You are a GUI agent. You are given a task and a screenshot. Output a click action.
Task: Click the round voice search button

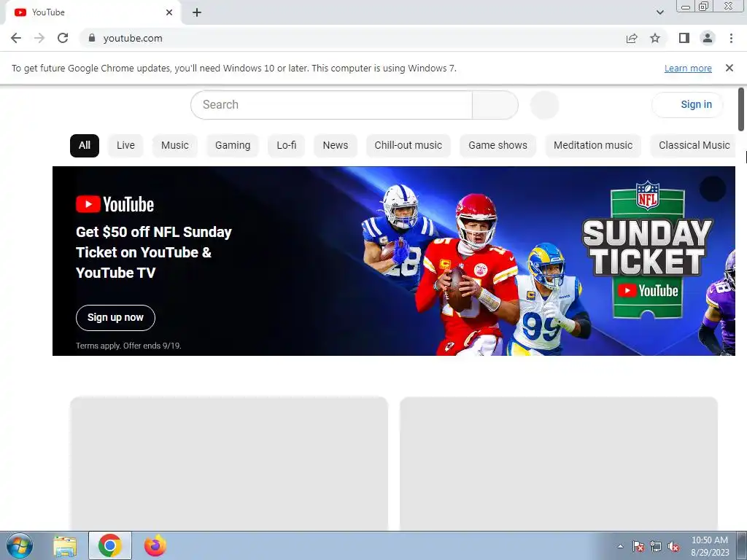coord(544,105)
